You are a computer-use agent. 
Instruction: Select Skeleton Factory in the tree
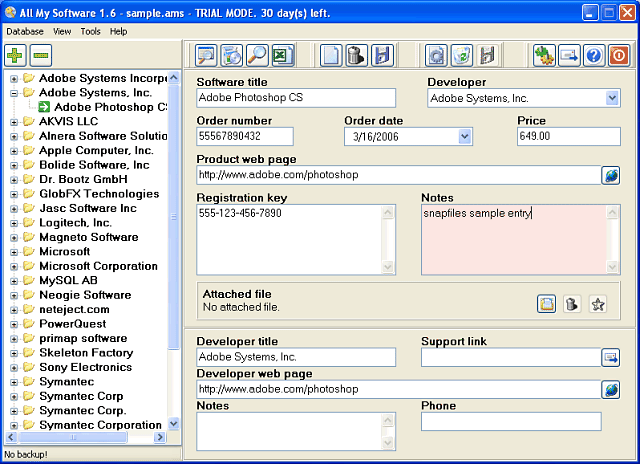pyautogui.click(x=86, y=353)
